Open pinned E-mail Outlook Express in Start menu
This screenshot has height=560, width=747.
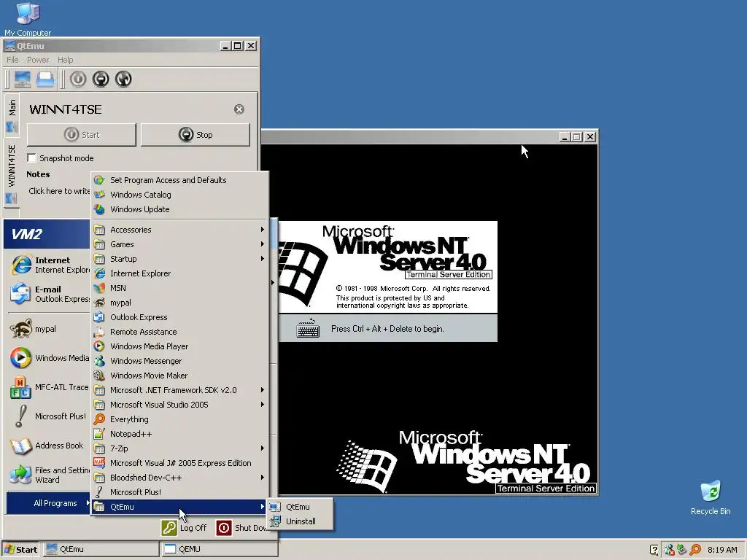tap(49, 295)
